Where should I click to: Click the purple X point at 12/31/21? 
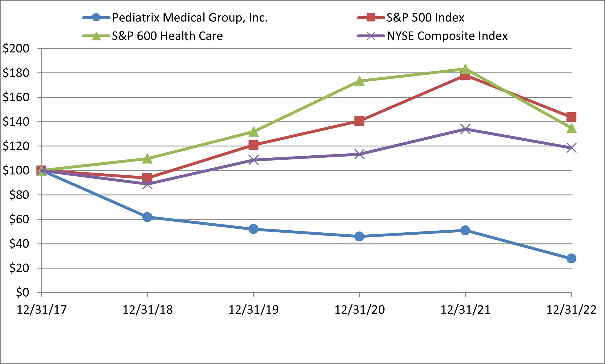(465, 129)
